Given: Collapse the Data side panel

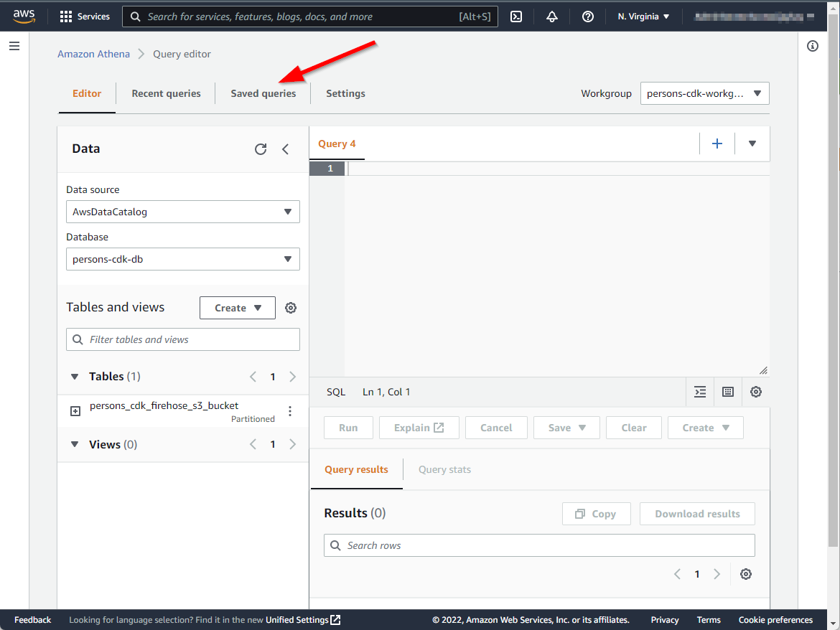Looking at the screenshot, I should (x=285, y=149).
